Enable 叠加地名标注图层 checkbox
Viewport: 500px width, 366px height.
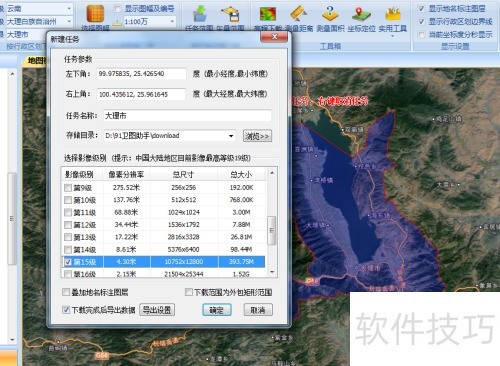click(x=66, y=292)
